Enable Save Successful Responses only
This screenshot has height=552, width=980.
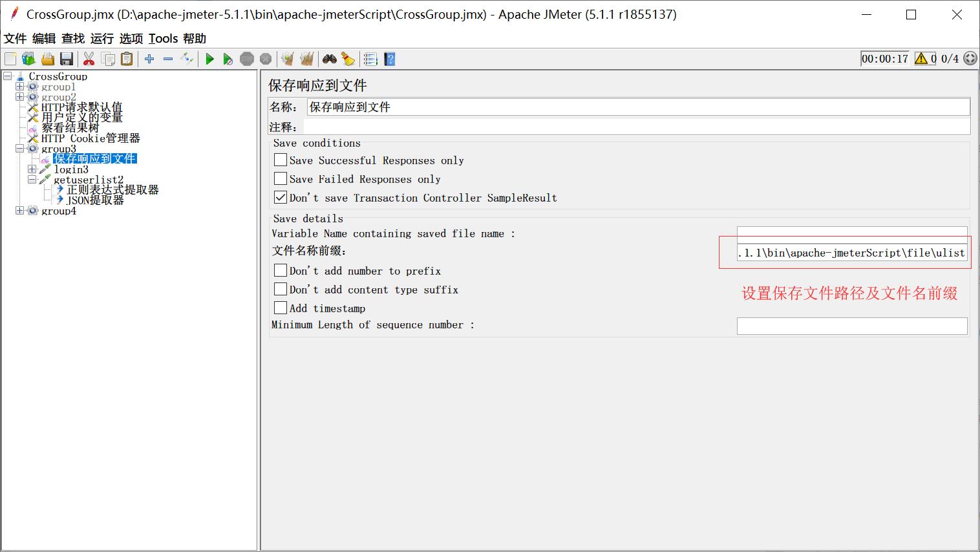tap(281, 160)
